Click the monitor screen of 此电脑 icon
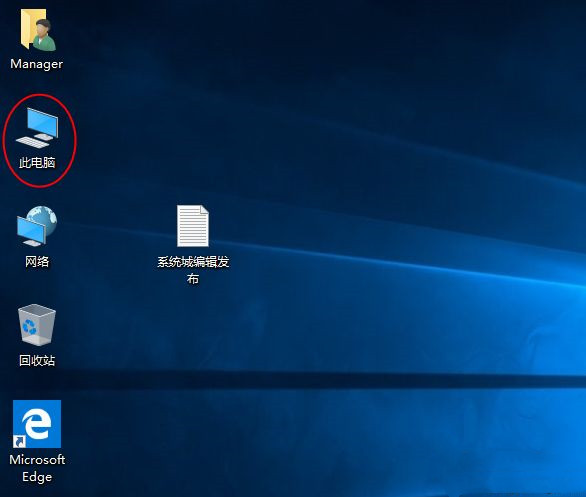This screenshot has height=497, width=586. click(42, 122)
